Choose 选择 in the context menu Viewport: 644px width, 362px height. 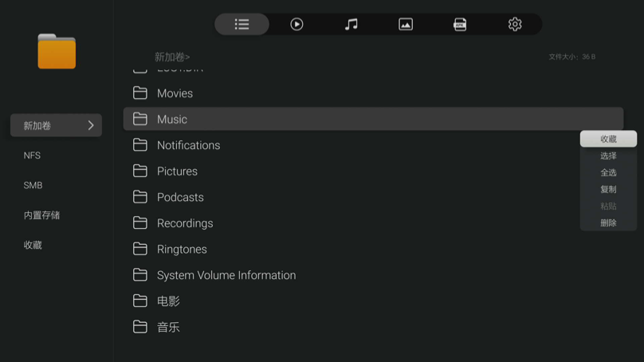[608, 156]
